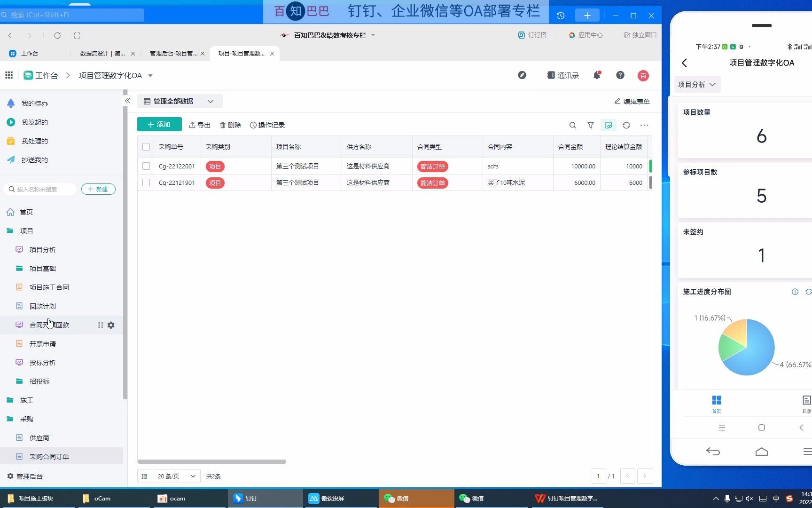This screenshot has width=812, height=508.
Task: Focus the 输入名称来搜索 field
Action: click(40, 189)
